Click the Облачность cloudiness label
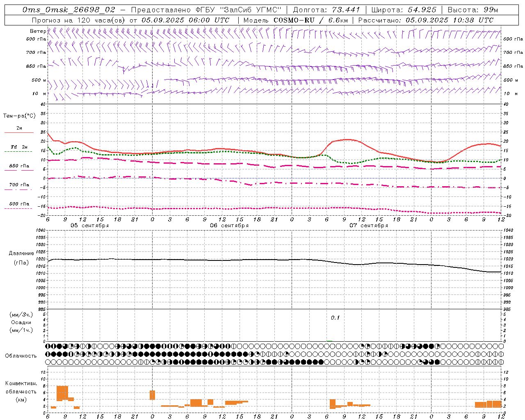This screenshot has width=525, height=420. click(21, 356)
